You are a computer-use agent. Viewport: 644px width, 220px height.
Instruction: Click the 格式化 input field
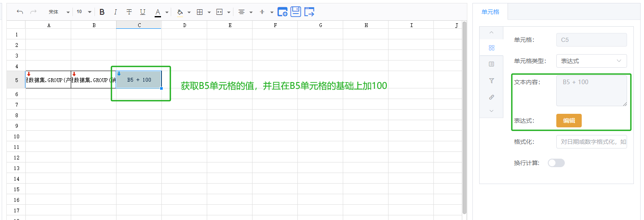click(x=591, y=142)
